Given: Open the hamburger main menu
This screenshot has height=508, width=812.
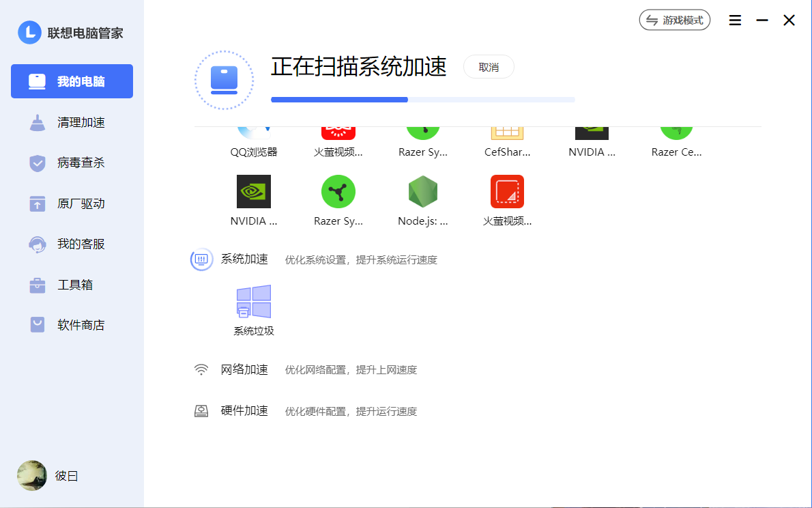Looking at the screenshot, I should point(735,20).
